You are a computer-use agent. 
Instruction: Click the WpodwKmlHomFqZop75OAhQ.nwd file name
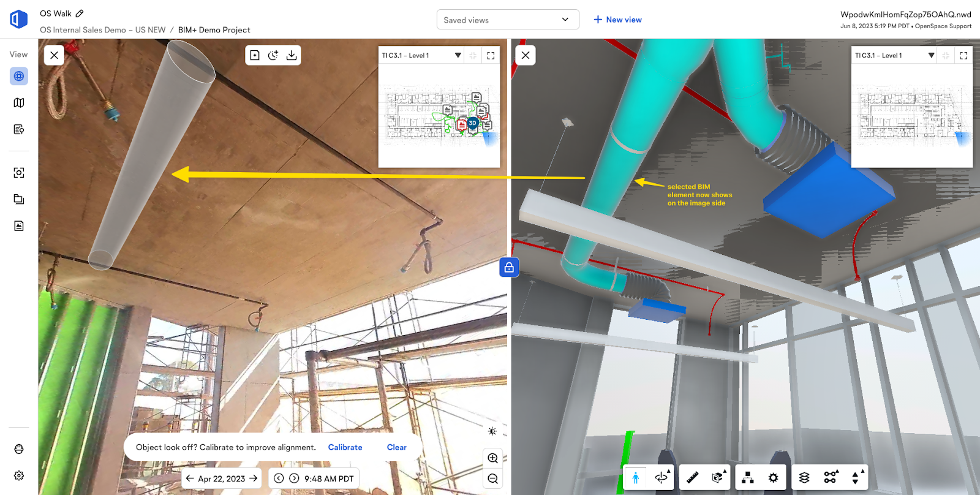pos(906,15)
